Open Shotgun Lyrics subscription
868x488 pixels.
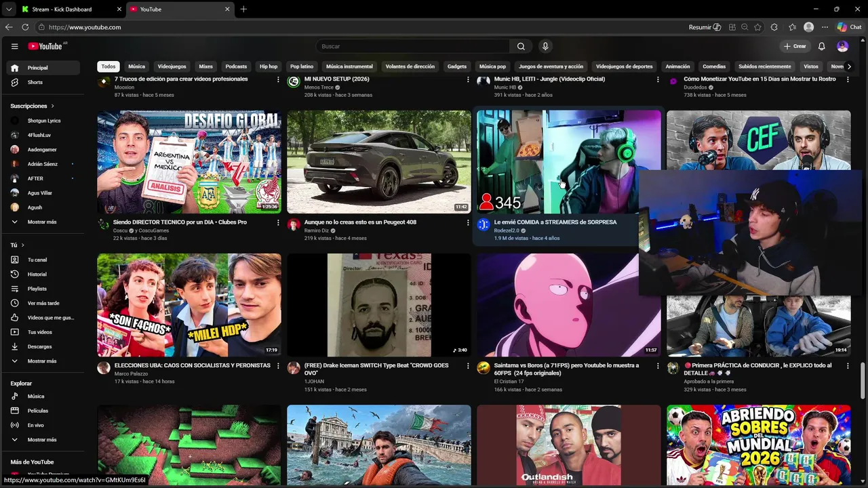[x=42, y=121]
